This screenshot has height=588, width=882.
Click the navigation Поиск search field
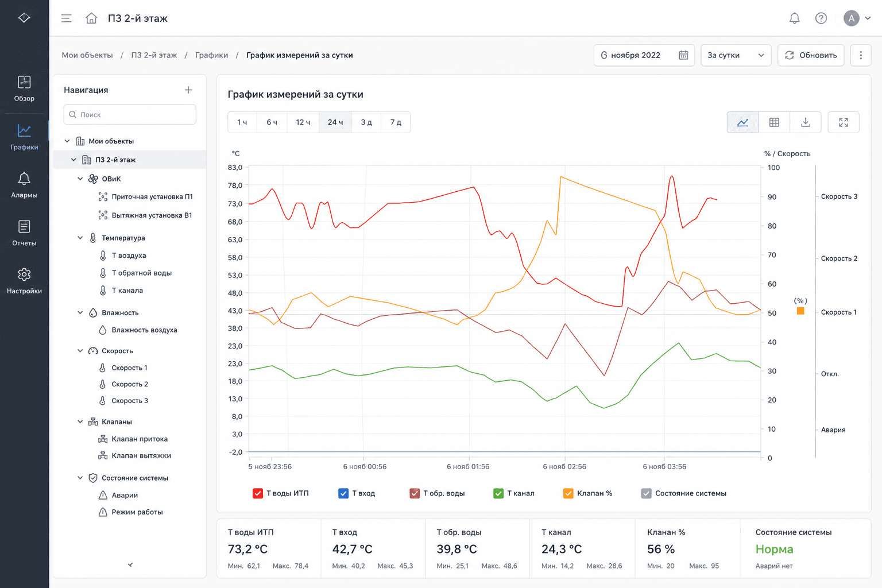(130, 115)
